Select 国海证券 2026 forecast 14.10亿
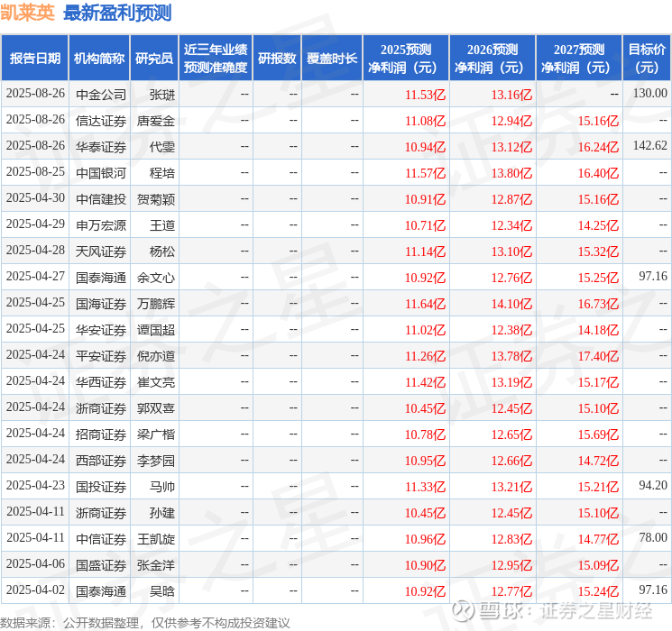The width and height of the screenshot is (672, 631). (511, 304)
